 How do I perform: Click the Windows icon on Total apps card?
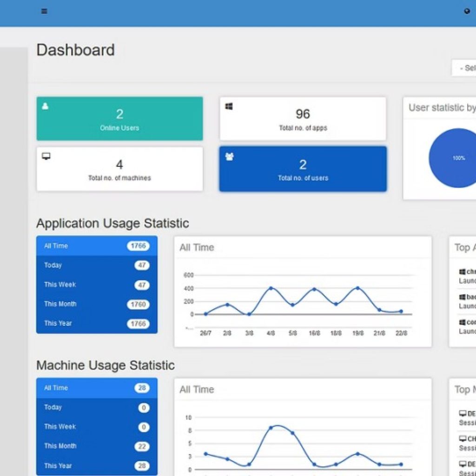[229, 106]
